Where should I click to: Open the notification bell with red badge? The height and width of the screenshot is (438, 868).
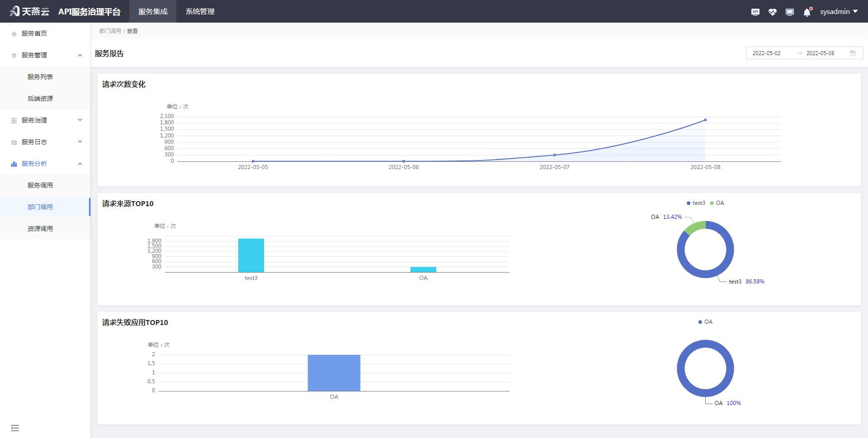coord(807,11)
